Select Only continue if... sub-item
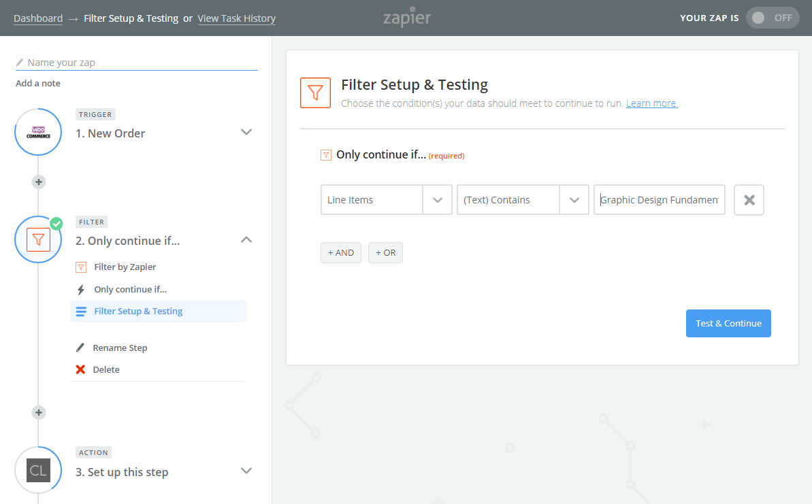The width and height of the screenshot is (812, 504). coord(131,289)
